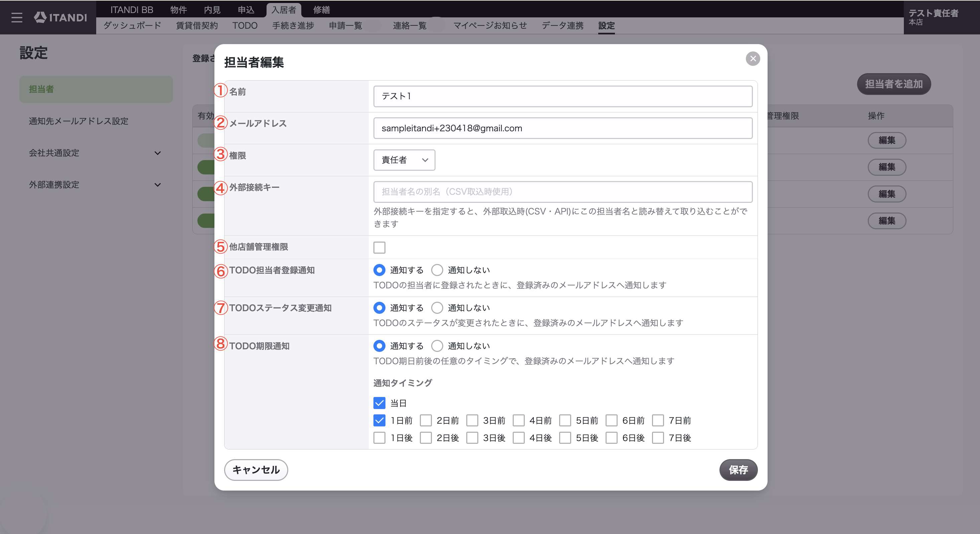Click the キャンセル button
The width and height of the screenshot is (980, 534).
tap(256, 470)
